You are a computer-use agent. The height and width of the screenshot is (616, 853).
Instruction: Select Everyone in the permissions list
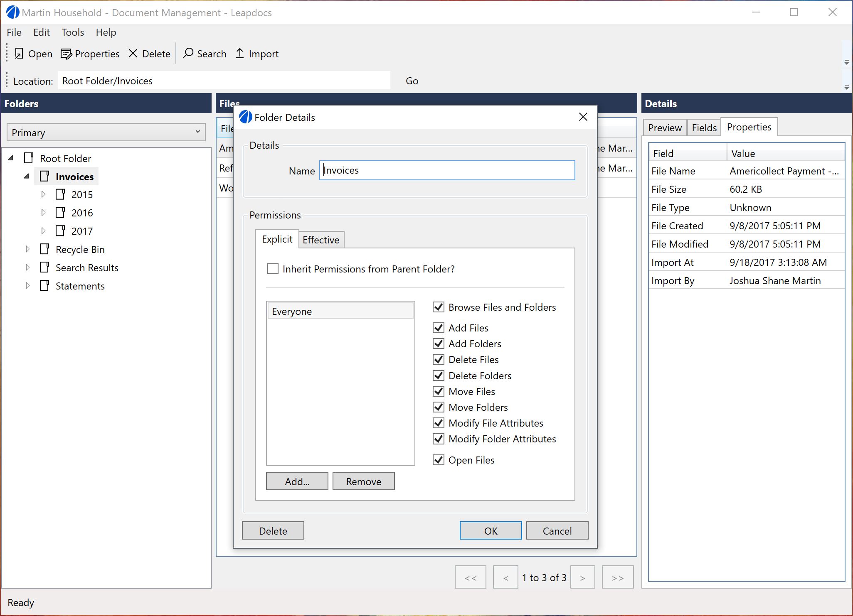340,311
